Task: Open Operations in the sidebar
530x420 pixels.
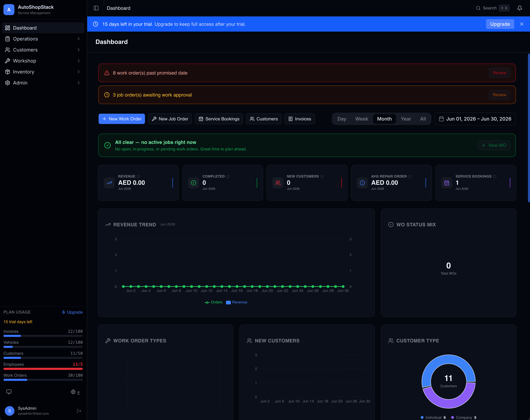Action: point(43,39)
